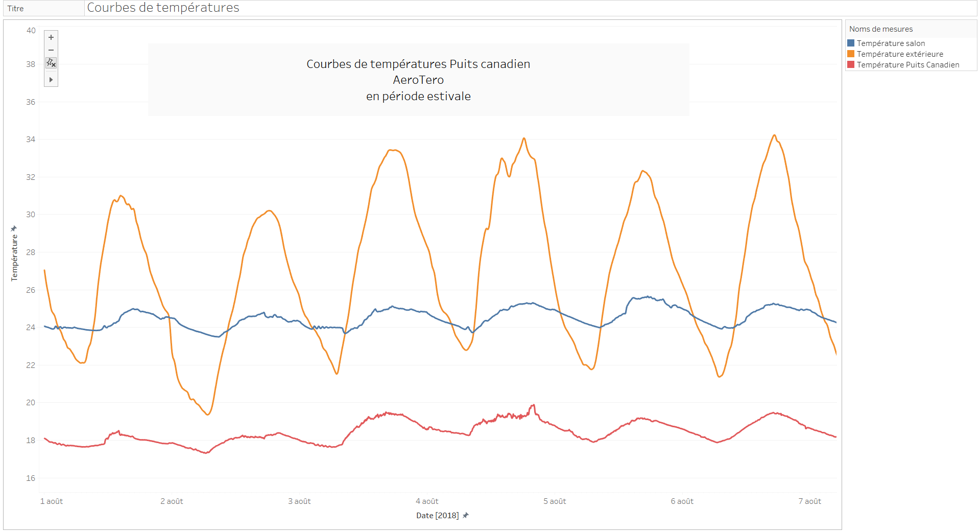This screenshot has height=532, width=980.
Task: Select the blue Température salon swatch
Action: 851,43
